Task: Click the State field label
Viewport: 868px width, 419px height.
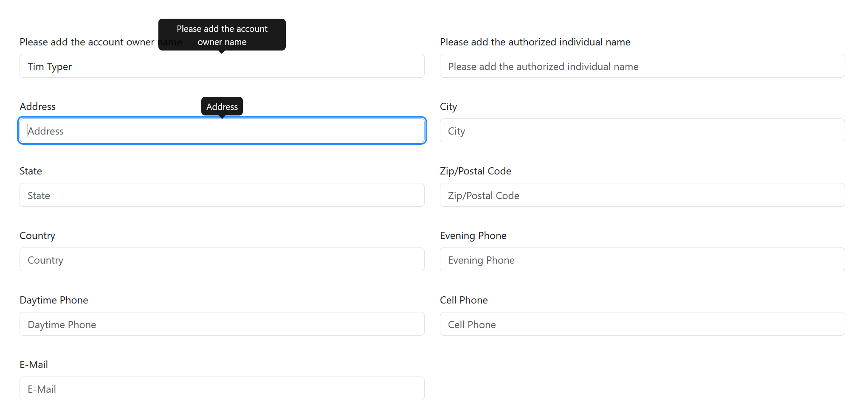Action: click(x=31, y=171)
